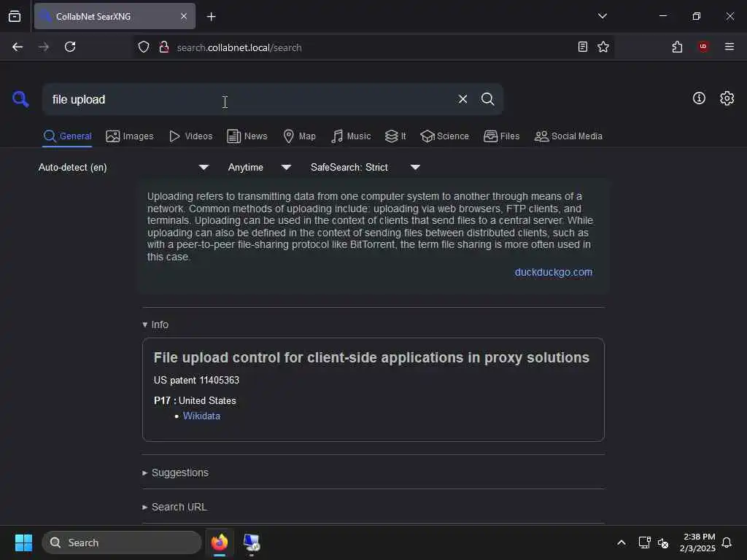Collapse the Info section
The height and width of the screenshot is (560, 747).
[155, 324]
